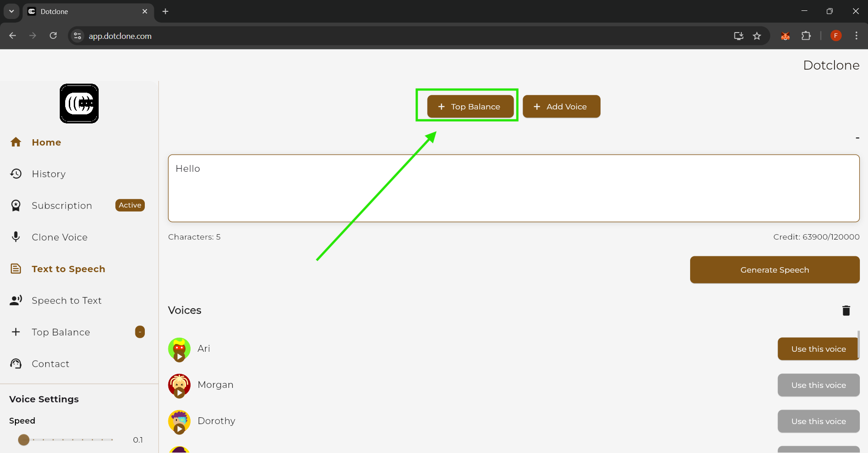868x453 pixels.
Task: Select the Dotclone browser tab
Action: pyautogui.click(x=88, y=12)
